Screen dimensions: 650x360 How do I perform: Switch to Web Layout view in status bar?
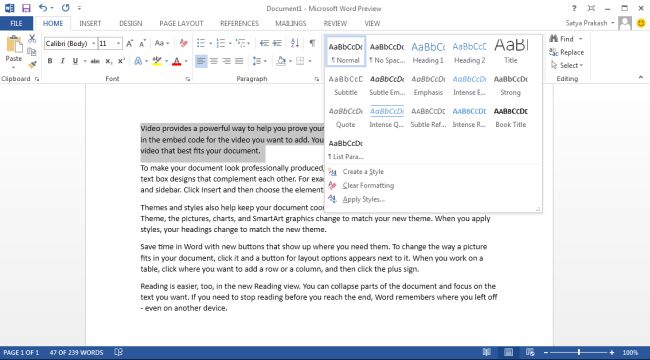[530, 353]
